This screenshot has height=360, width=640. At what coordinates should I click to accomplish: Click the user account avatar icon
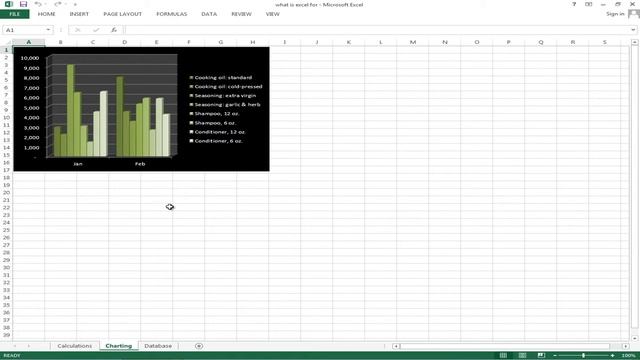click(634, 14)
